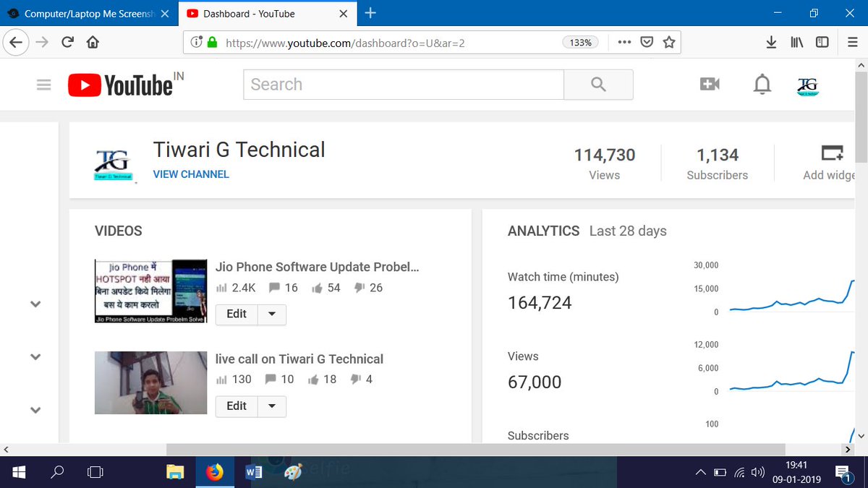The height and width of the screenshot is (488, 868).
Task: Show hidden tray icons chevron
Action: click(700, 472)
